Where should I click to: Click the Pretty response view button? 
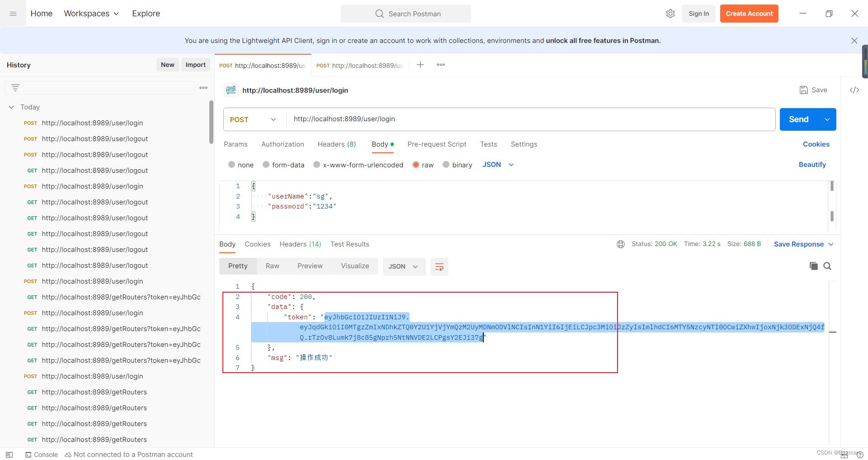click(238, 266)
